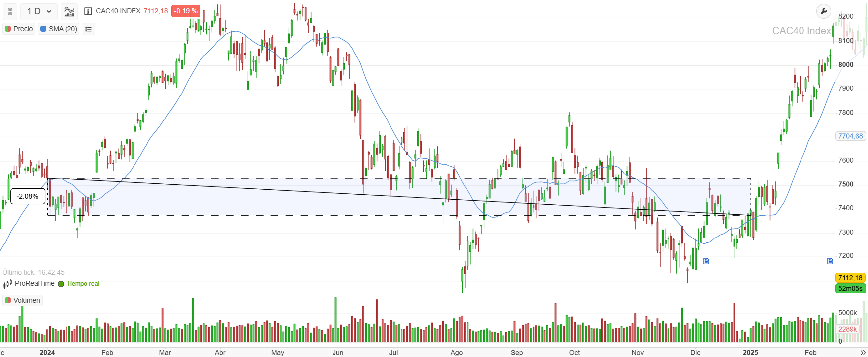Click the -2.08% measurement label on the chart

pyautogui.click(x=27, y=196)
